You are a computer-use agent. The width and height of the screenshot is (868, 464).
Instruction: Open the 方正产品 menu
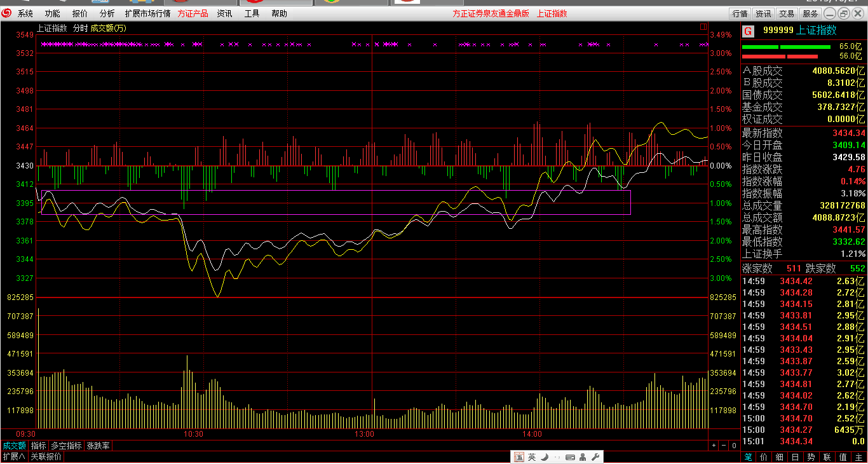point(193,13)
